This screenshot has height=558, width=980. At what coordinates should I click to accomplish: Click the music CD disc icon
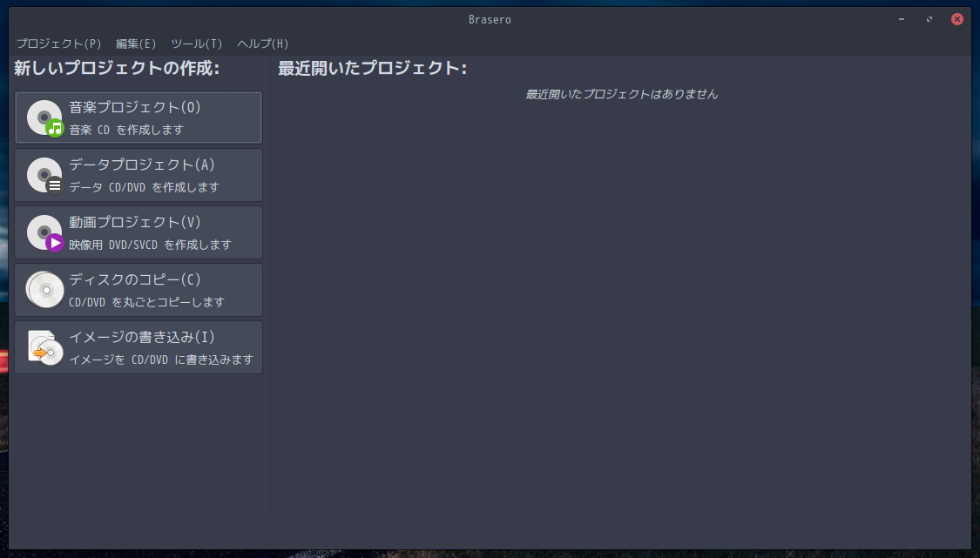pos(45,118)
